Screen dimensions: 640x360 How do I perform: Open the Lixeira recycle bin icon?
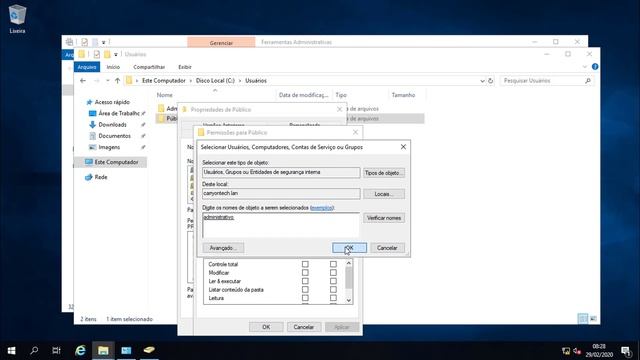17,18
